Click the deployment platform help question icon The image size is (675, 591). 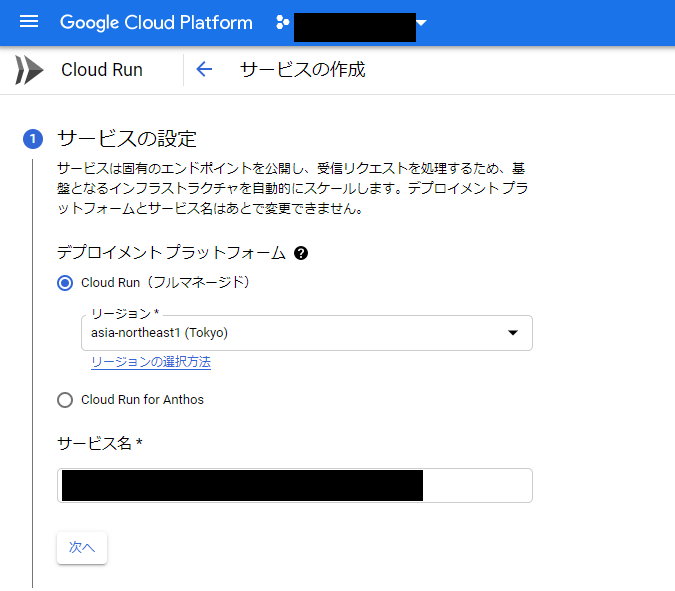pos(301,253)
